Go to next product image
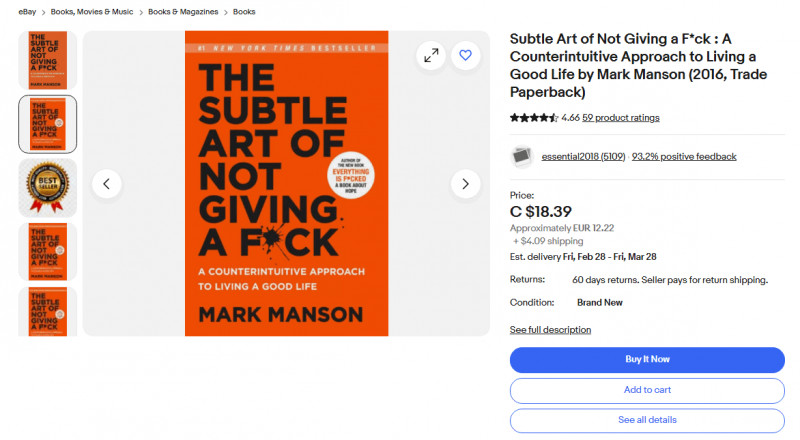 coord(465,183)
